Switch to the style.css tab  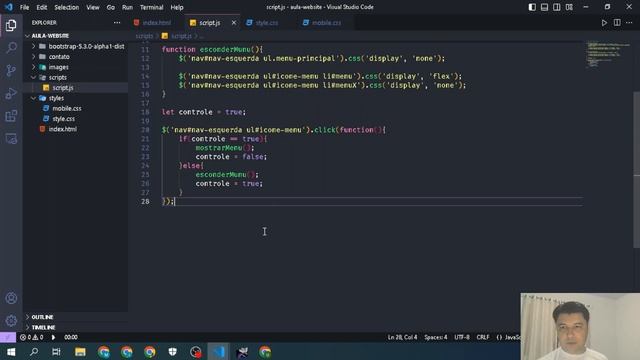(262, 23)
